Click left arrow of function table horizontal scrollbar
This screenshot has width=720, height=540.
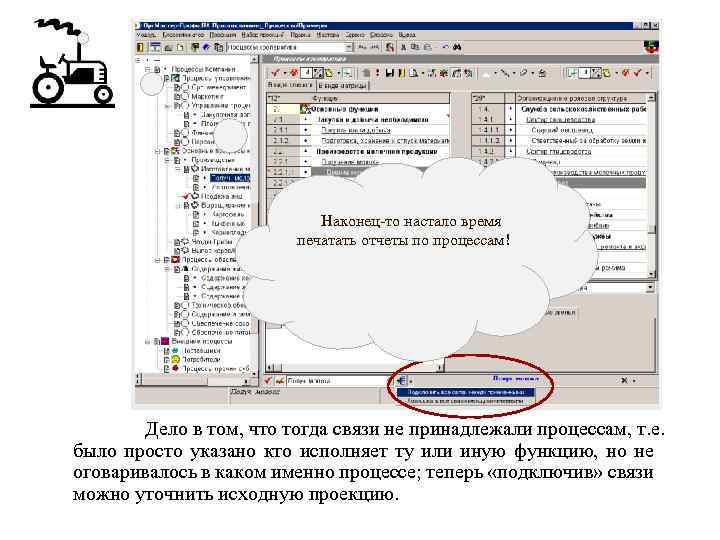click(270, 367)
